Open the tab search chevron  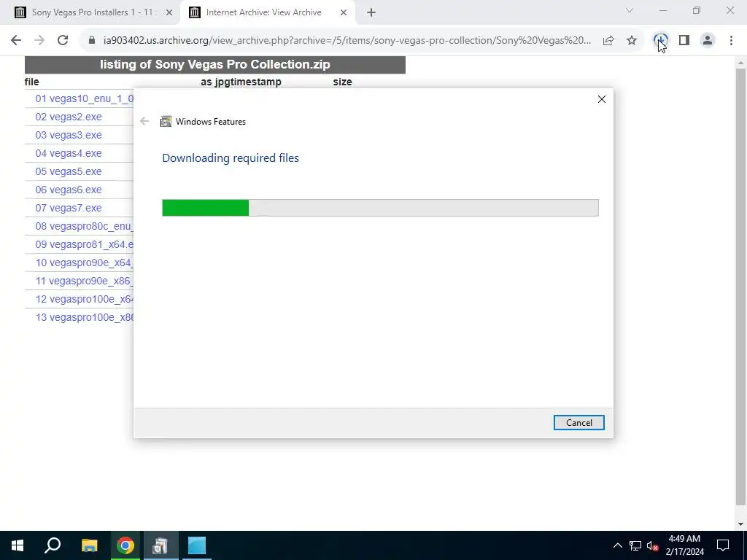[630, 10]
